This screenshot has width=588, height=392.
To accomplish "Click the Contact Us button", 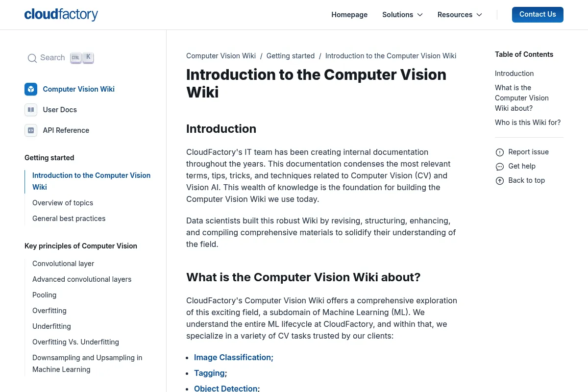I will point(538,15).
